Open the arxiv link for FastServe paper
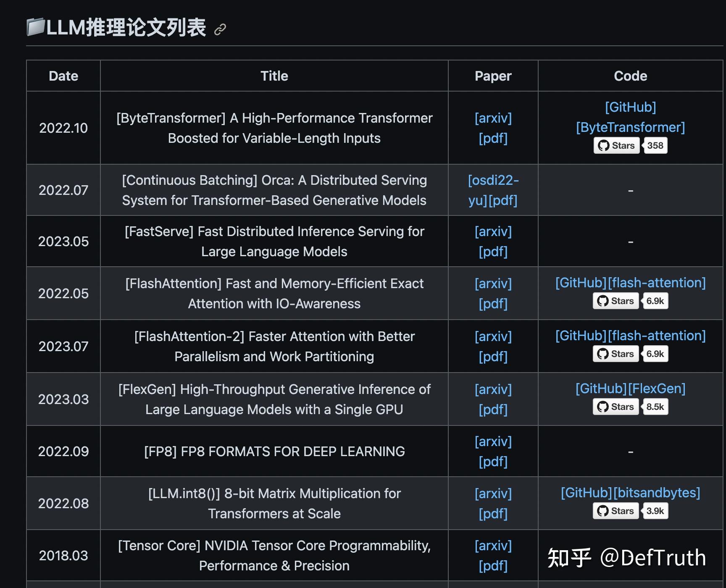Viewport: 726px width, 588px height. 493,231
